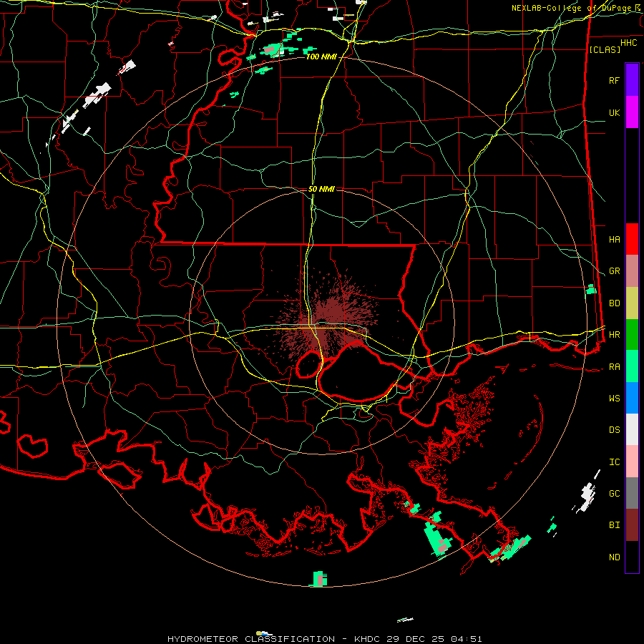Click the ND legend label
This screenshot has height=644, width=644.
(x=614, y=557)
